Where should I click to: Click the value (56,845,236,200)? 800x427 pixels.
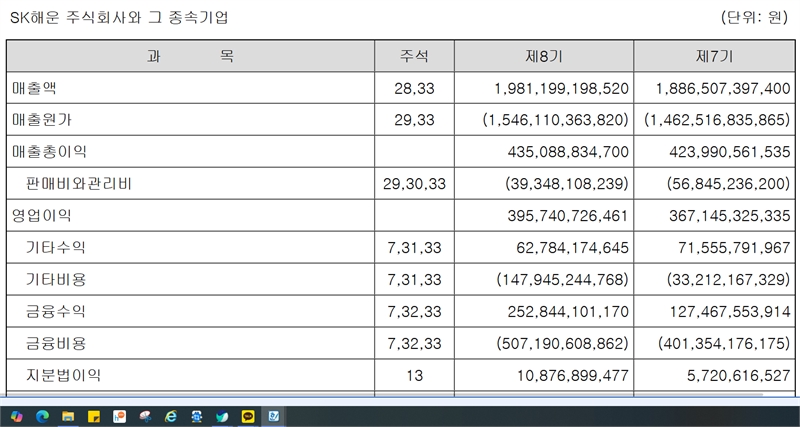click(x=729, y=184)
